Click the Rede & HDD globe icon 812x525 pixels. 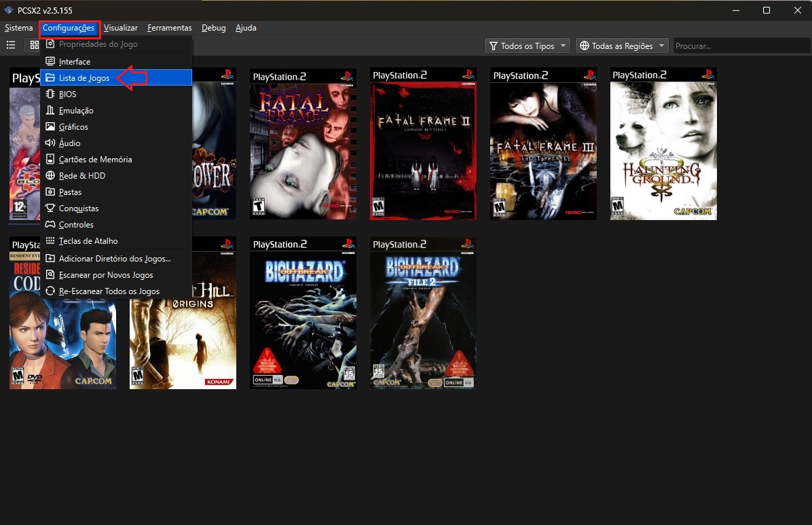(x=50, y=176)
